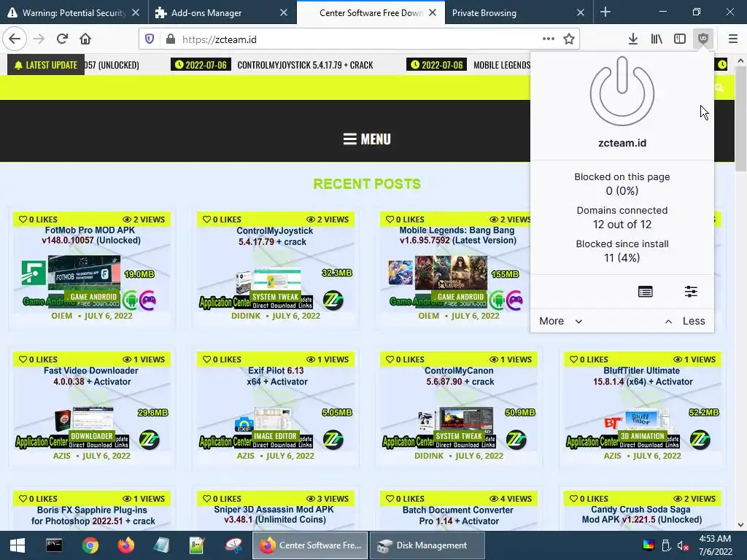Open the FotMob Pro MOD APK post title
This screenshot has width=747, height=560.
click(90, 236)
